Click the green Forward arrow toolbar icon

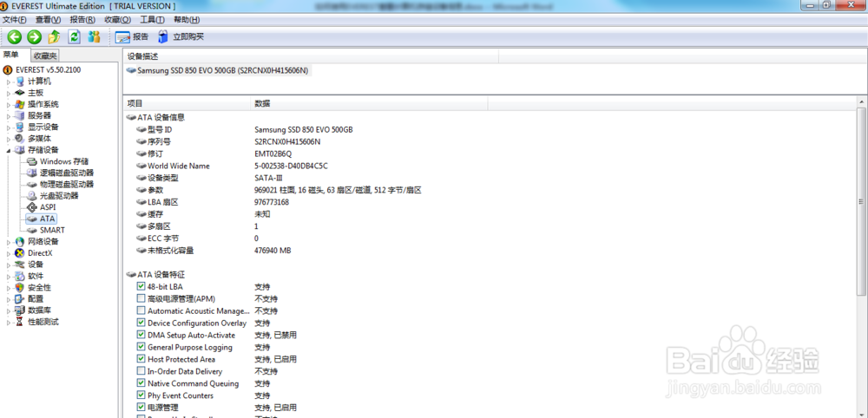pos(35,37)
